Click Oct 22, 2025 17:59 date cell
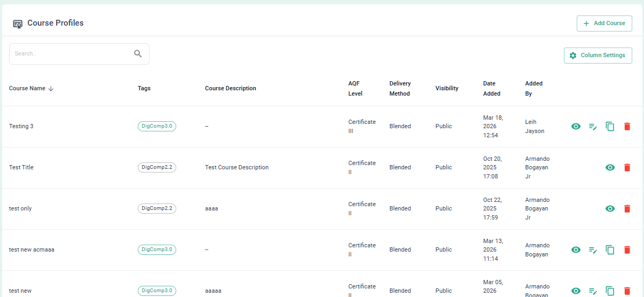The image size is (644, 297). click(492, 208)
